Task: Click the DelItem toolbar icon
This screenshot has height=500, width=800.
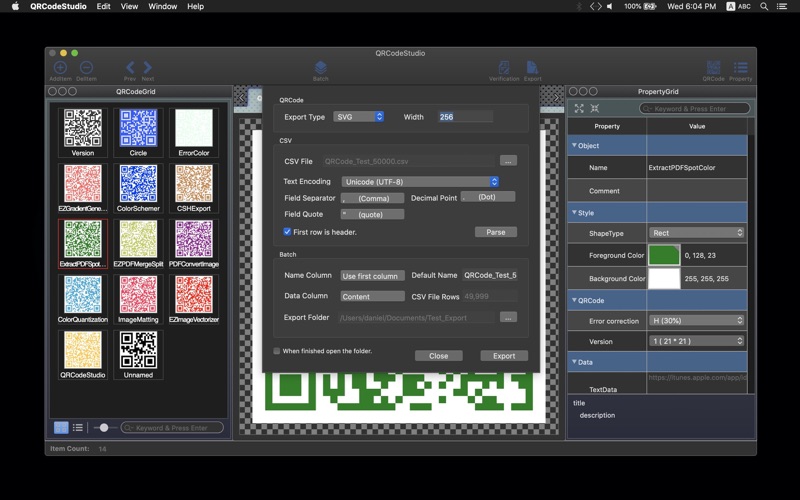Action: (x=86, y=67)
